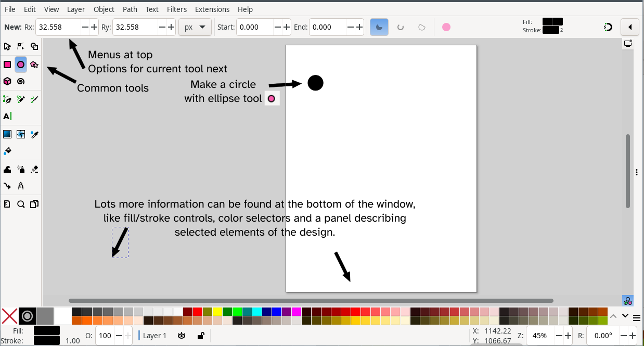Click the Layer 1 indicator button
The width and height of the screenshot is (644, 346).
154,336
